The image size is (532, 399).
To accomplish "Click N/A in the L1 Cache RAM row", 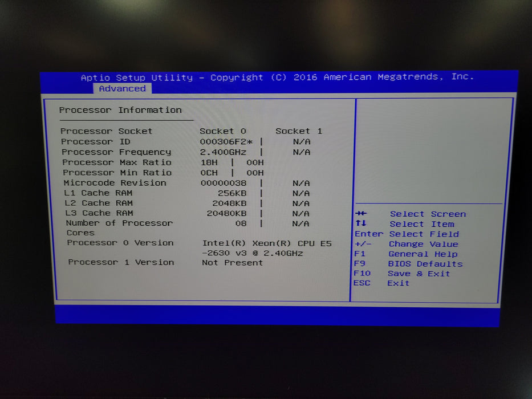I will coord(301,193).
